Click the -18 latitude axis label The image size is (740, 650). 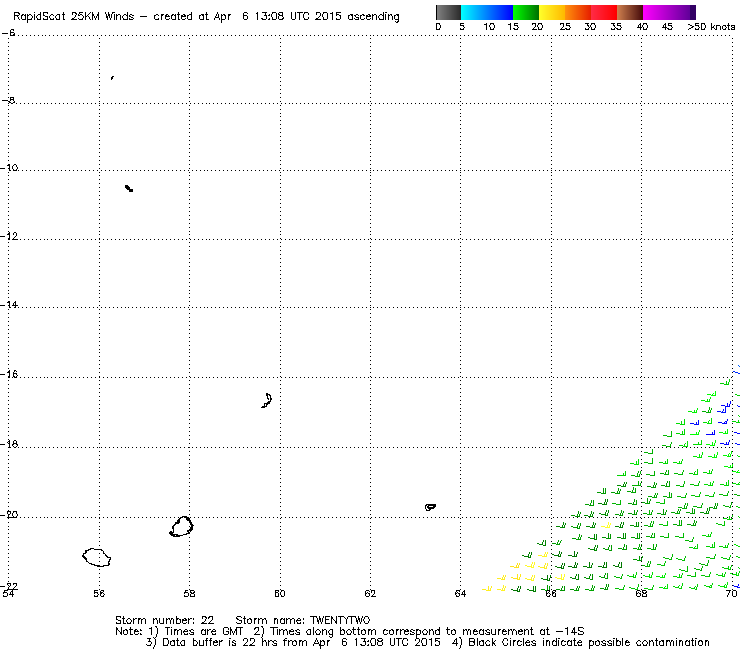[x=9, y=444]
